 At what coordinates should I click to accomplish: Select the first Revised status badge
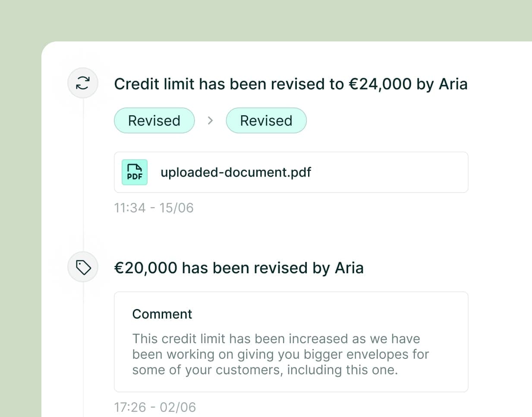tap(154, 120)
